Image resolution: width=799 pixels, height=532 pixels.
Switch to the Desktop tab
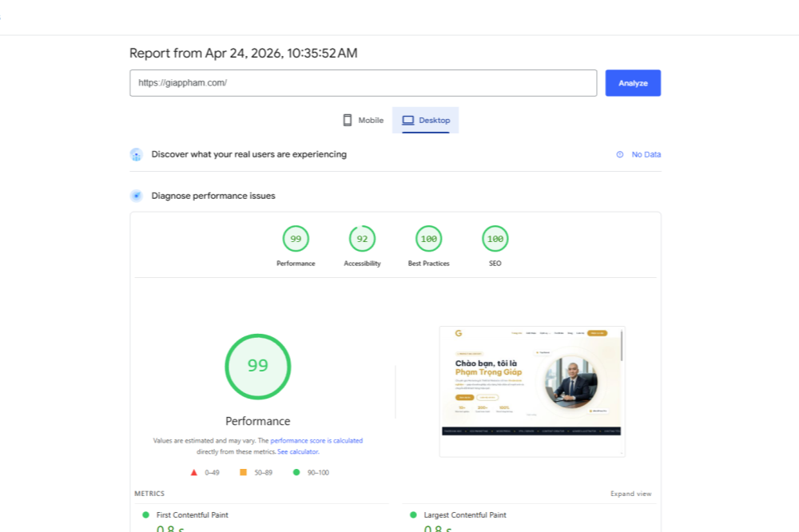point(426,121)
